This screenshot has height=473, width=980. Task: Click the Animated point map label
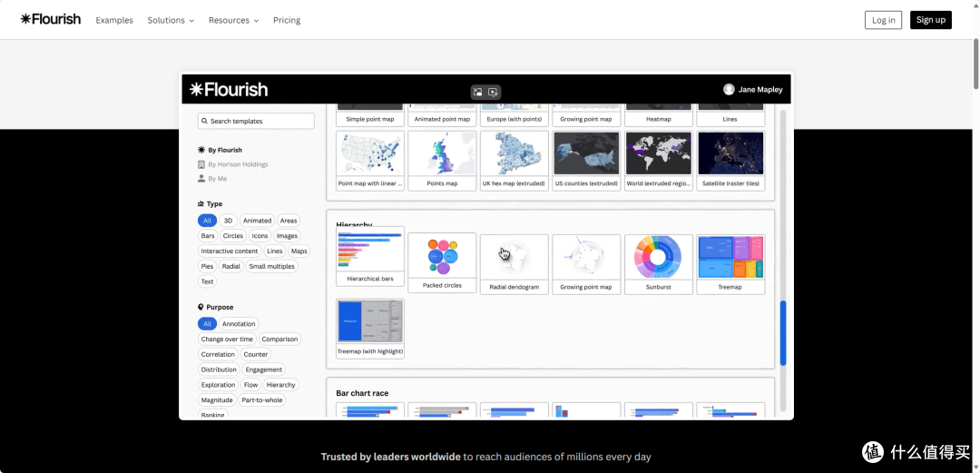tap(442, 119)
